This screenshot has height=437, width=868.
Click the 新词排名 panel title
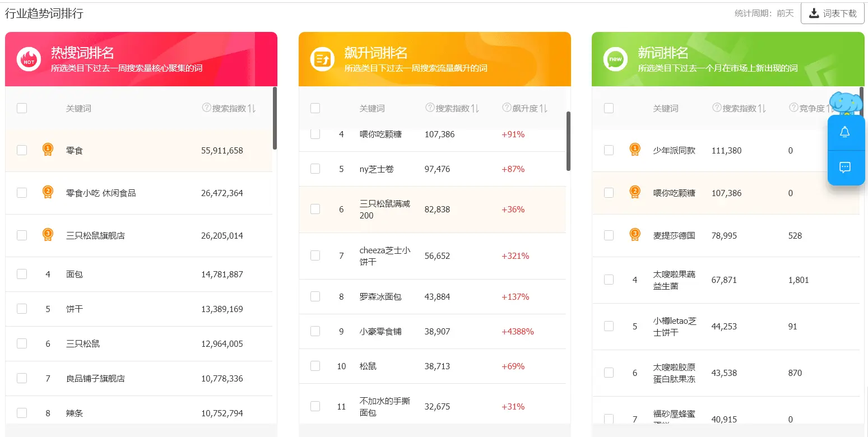tap(663, 53)
